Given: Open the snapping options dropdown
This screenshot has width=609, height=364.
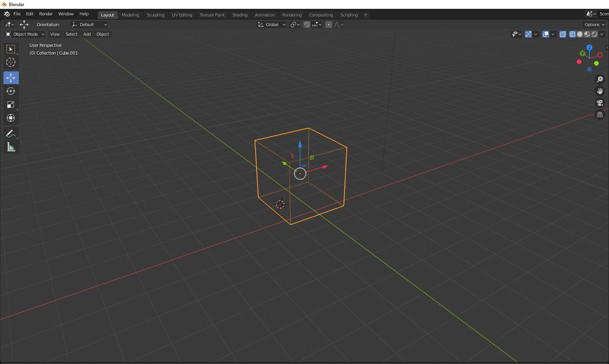Looking at the screenshot, I should tap(317, 25).
